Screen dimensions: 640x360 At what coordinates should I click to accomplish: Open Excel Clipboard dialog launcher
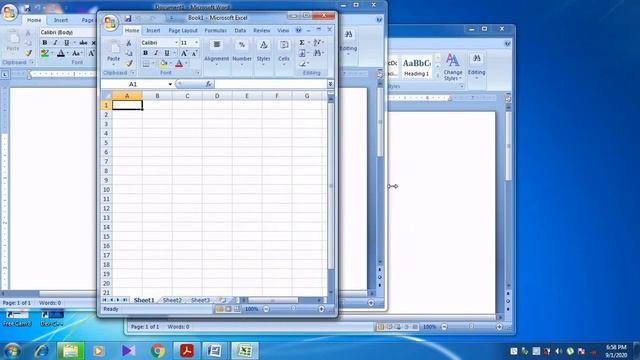coord(132,73)
